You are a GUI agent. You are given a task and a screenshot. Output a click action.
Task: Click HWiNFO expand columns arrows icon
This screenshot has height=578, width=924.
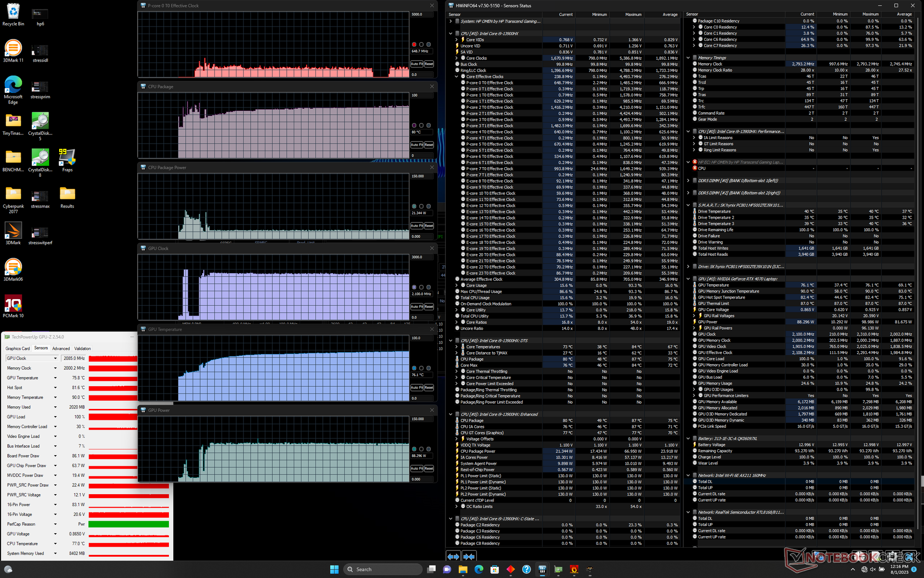pyautogui.click(x=453, y=556)
